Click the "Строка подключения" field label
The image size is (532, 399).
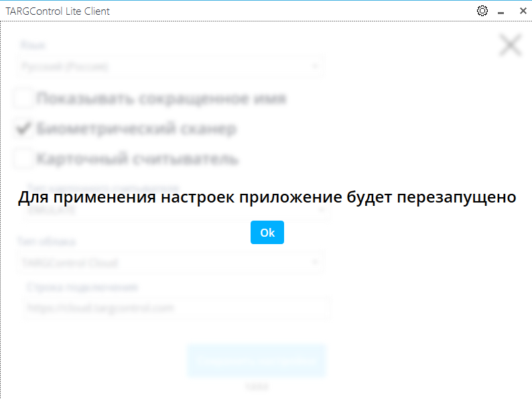(82, 286)
